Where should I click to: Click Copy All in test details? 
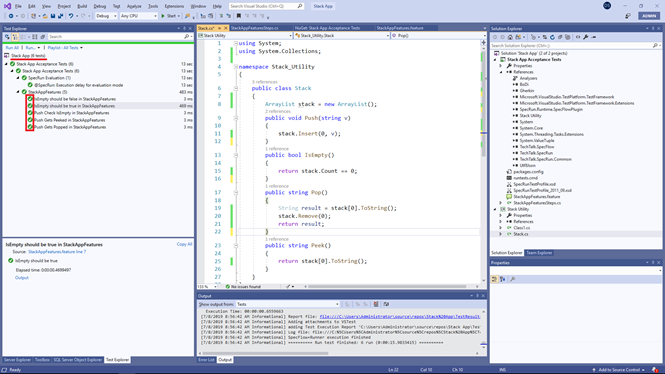pos(184,244)
